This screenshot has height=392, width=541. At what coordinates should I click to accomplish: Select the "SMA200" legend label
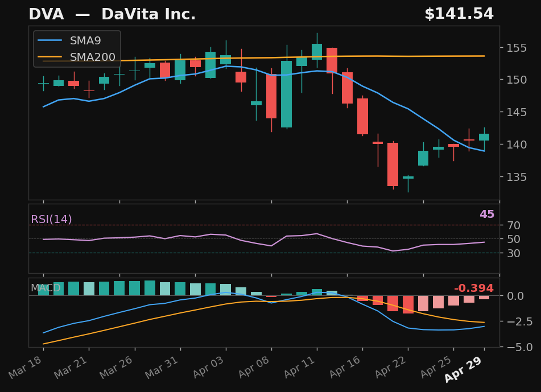pos(93,57)
